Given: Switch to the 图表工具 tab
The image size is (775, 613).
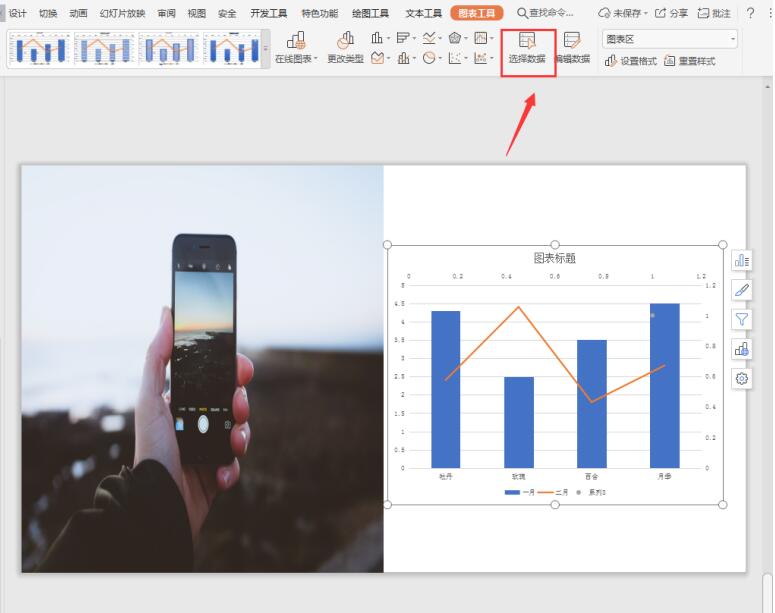Looking at the screenshot, I should [x=476, y=13].
